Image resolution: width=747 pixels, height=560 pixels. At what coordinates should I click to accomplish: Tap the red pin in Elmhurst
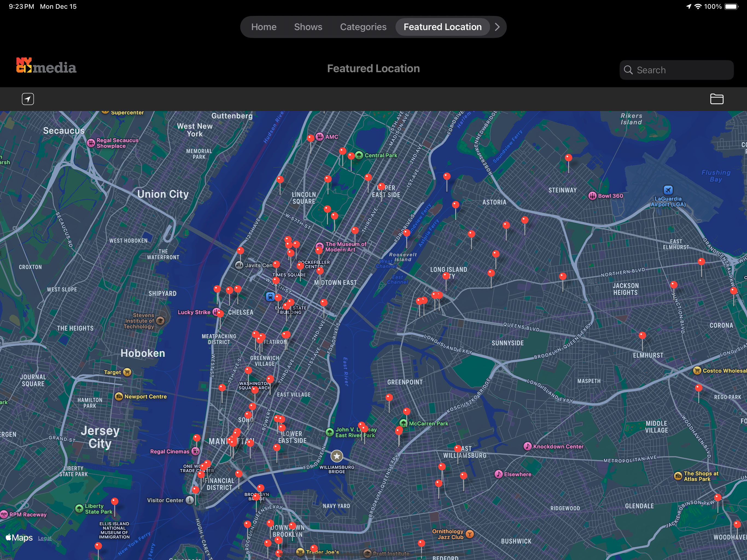coord(642,336)
